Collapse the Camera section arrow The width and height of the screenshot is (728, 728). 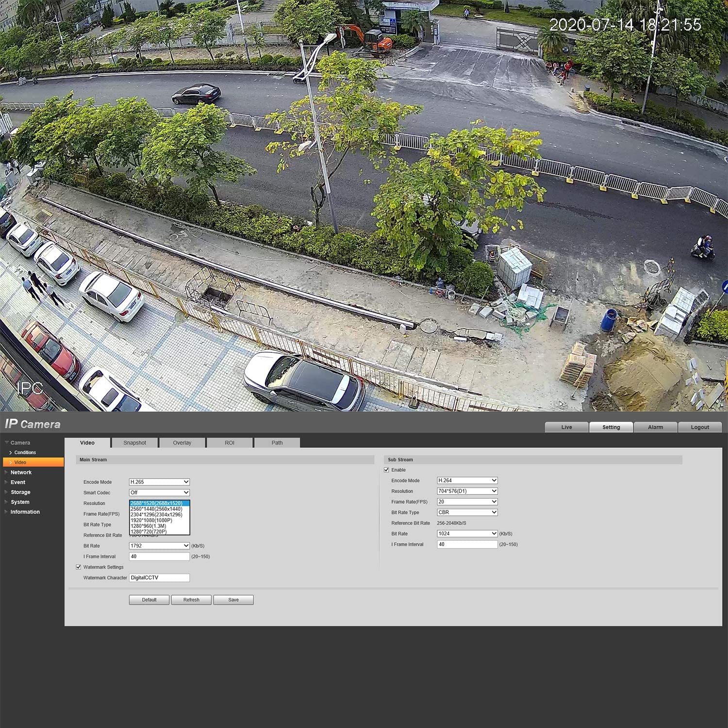click(7, 443)
